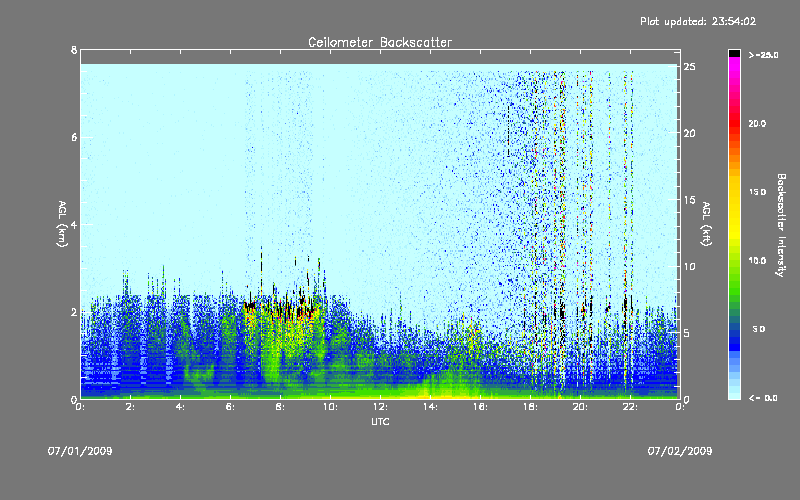800x500 pixels.
Task: Click the '5.0' colorbar tick label
Action: (759, 329)
